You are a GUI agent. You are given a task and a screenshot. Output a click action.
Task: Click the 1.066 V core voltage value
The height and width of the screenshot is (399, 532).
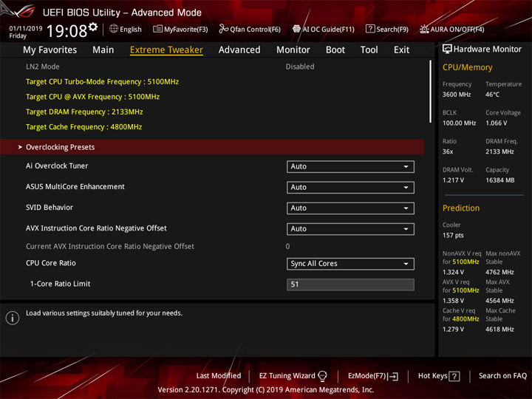coord(496,123)
